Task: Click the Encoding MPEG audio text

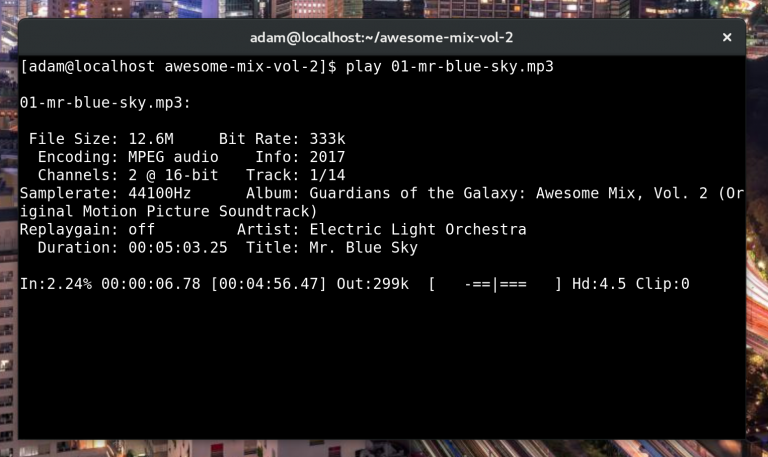Action: 173,157
